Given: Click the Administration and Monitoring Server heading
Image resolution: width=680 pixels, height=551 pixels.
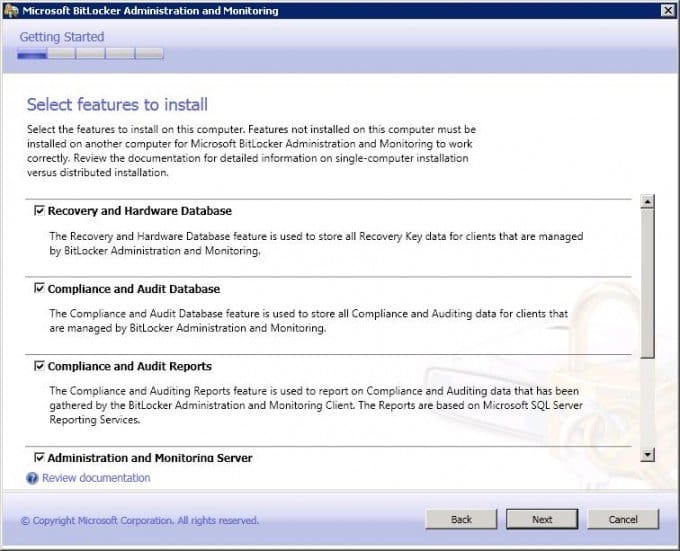Looking at the screenshot, I should click(150, 458).
